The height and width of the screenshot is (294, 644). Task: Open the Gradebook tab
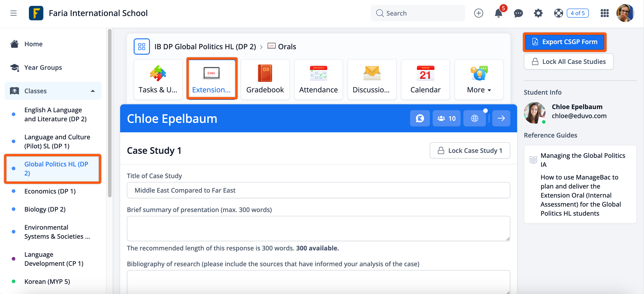265,79
